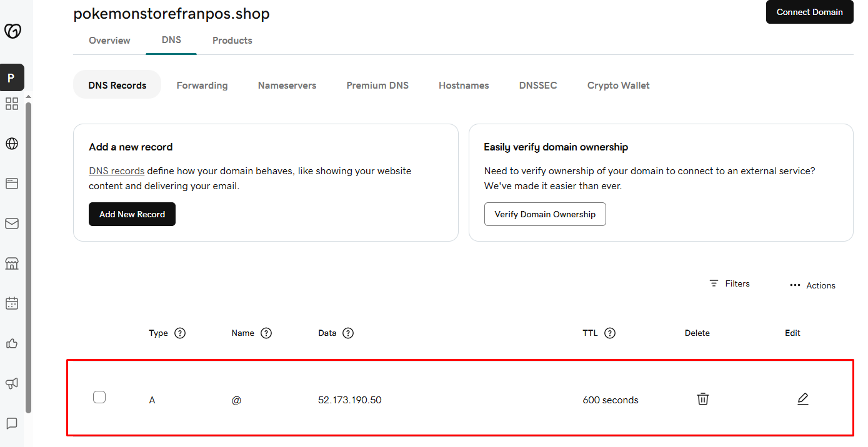
Task: Click the Add a new record heading
Action: click(131, 147)
